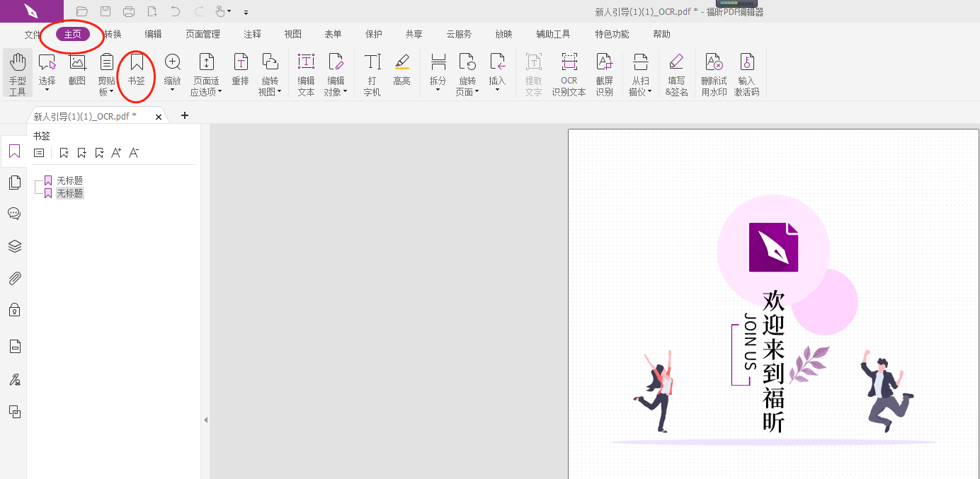Click the A+ enlarge bookmark text icon
This screenshot has width=980, height=479.
pyautogui.click(x=115, y=151)
